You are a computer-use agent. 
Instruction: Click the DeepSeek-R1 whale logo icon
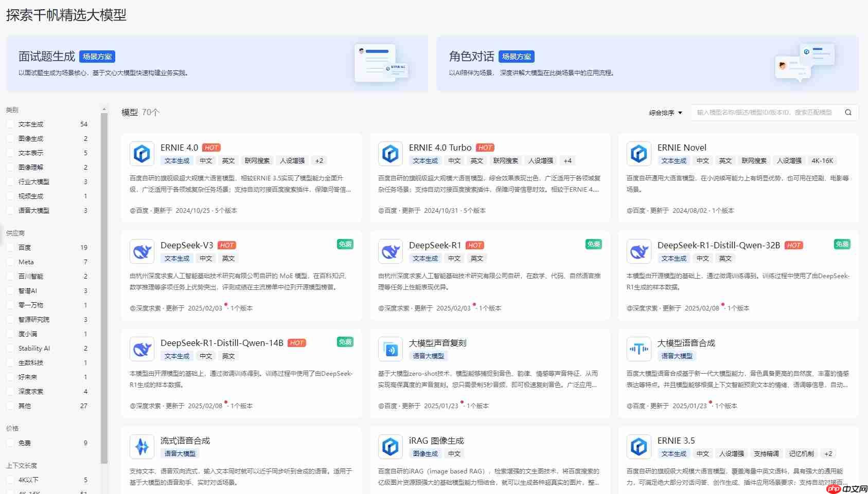[391, 251]
